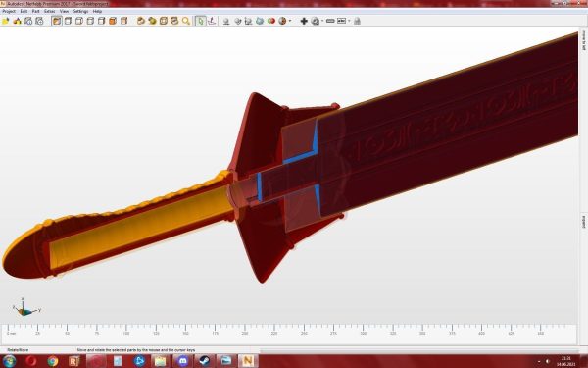
Task: Open the View menu
Action: pos(64,11)
